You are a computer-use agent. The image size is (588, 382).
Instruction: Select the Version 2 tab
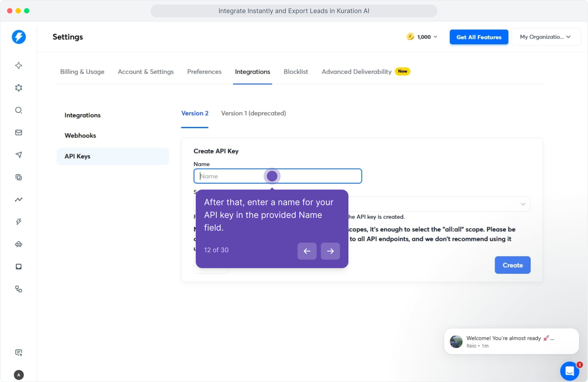(195, 113)
